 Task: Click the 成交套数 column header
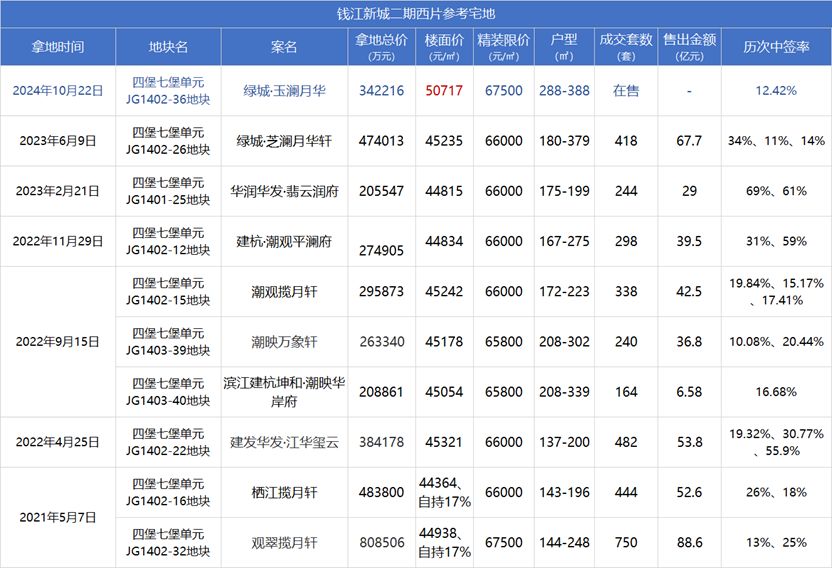pos(626,47)
